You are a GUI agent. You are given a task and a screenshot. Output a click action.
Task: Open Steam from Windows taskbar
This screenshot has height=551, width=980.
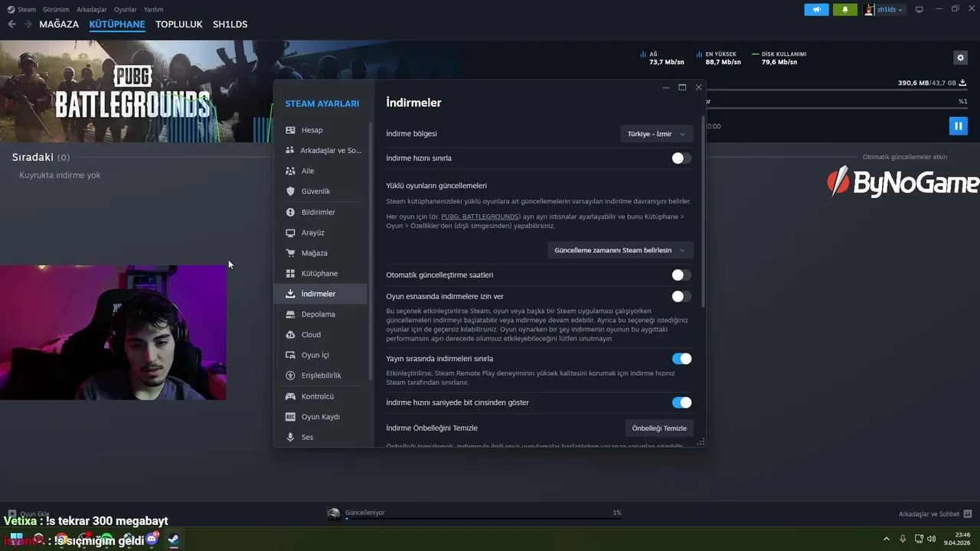point(174,540)
